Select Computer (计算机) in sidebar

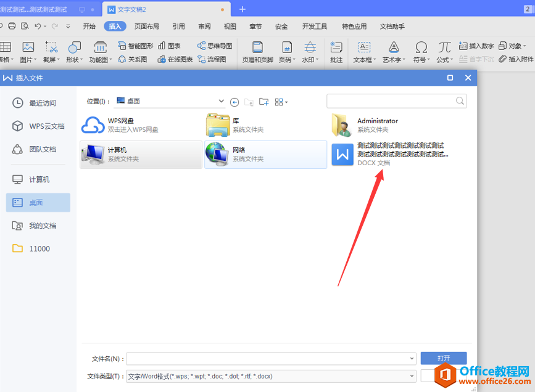click(x=38, y=179)
